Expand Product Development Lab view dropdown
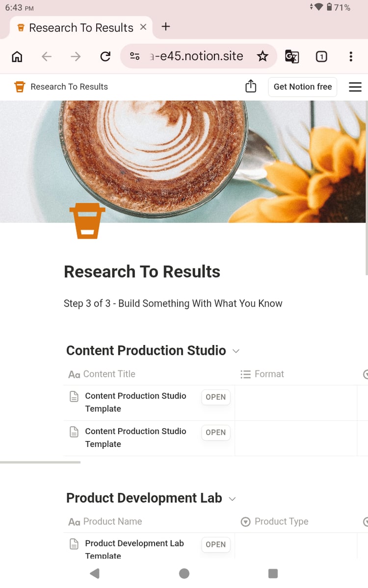The image size is (368, 588). click(x=232, y=499)
